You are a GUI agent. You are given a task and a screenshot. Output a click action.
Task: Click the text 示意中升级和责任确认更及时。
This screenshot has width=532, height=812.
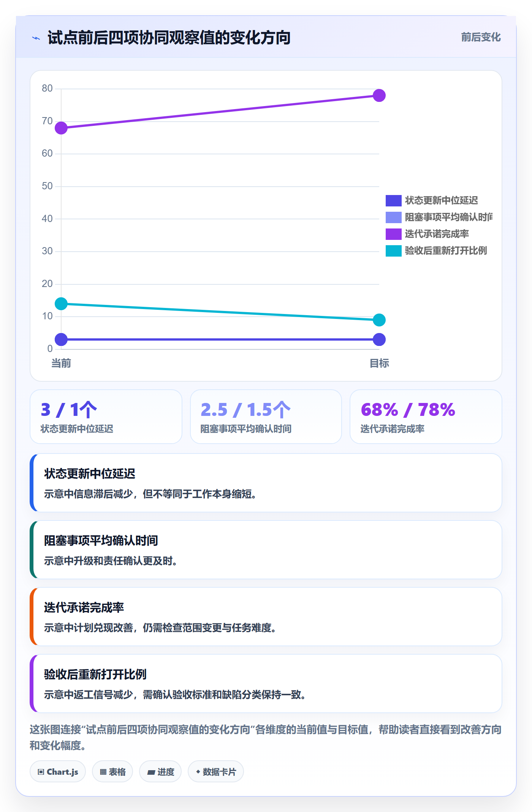111,561
